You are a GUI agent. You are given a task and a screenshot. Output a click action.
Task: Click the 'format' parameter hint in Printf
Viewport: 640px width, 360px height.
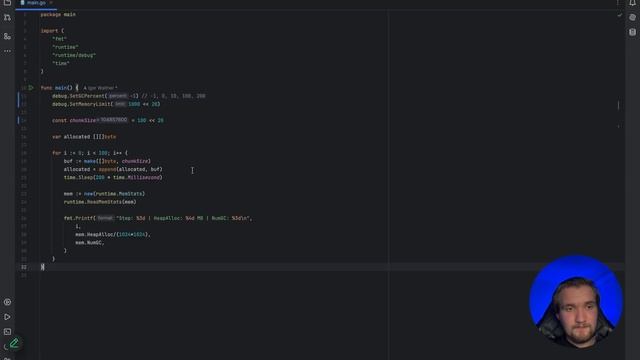tap(105, 218)
